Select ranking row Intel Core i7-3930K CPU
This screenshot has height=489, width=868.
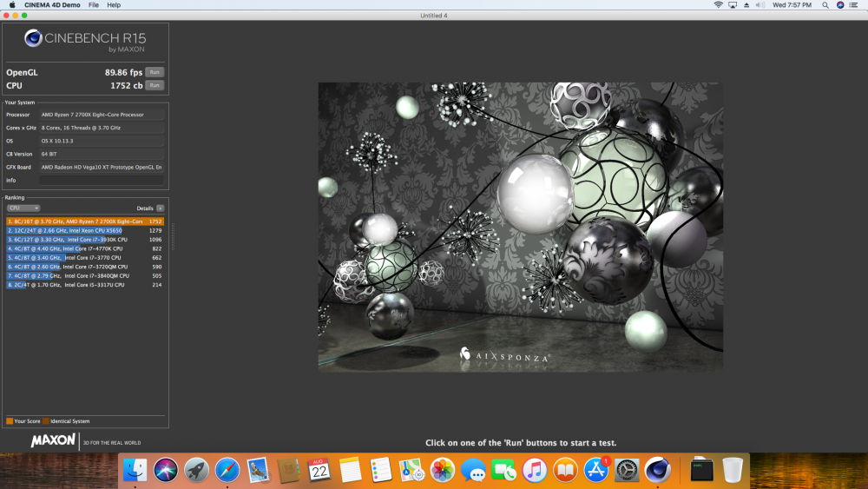(85, 240)
